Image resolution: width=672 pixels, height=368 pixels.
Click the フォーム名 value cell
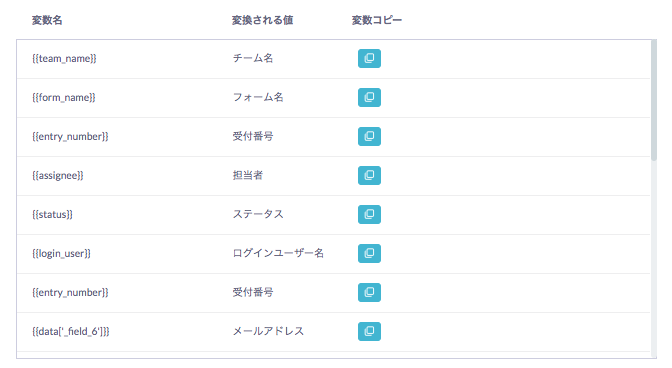click(x=258, y=97)
